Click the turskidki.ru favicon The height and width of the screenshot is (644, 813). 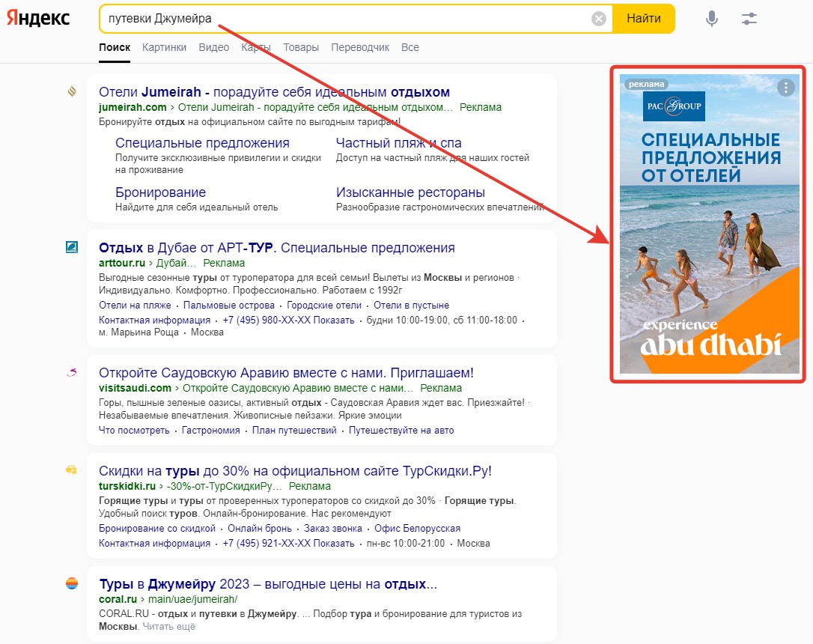click(x=72, y=470)
